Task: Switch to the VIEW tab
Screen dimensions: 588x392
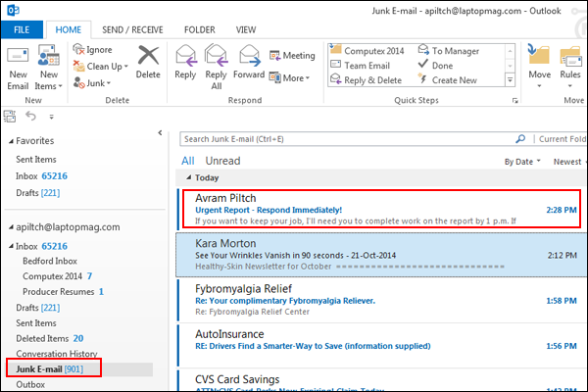Action: pos(246,29)
